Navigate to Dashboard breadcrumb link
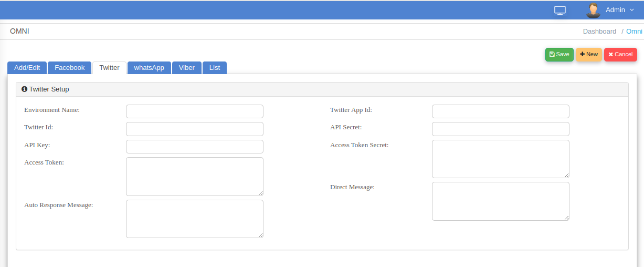Viewport: 644px width, 267px height. 599,32
